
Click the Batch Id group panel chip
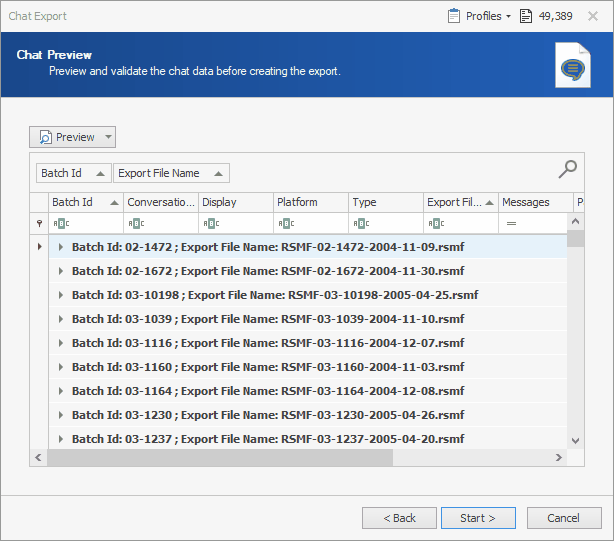(x=74, y=173)
